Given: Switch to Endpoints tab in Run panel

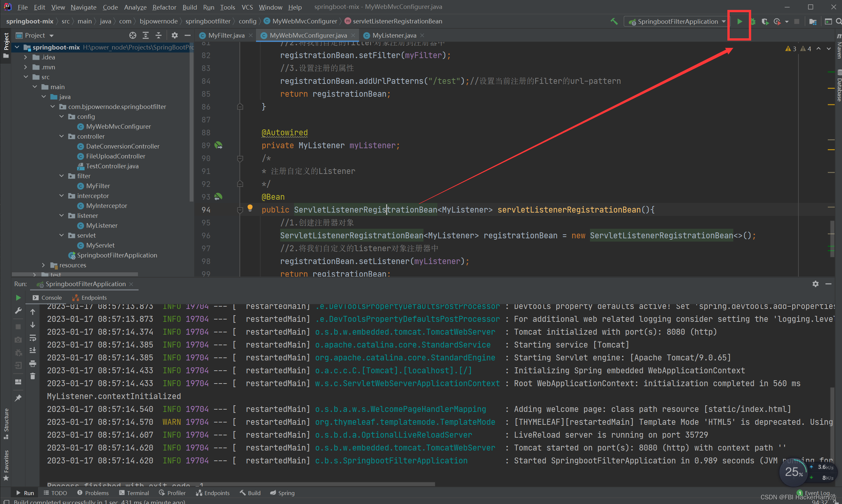Looking at the screenshot, I should [90, 298].
